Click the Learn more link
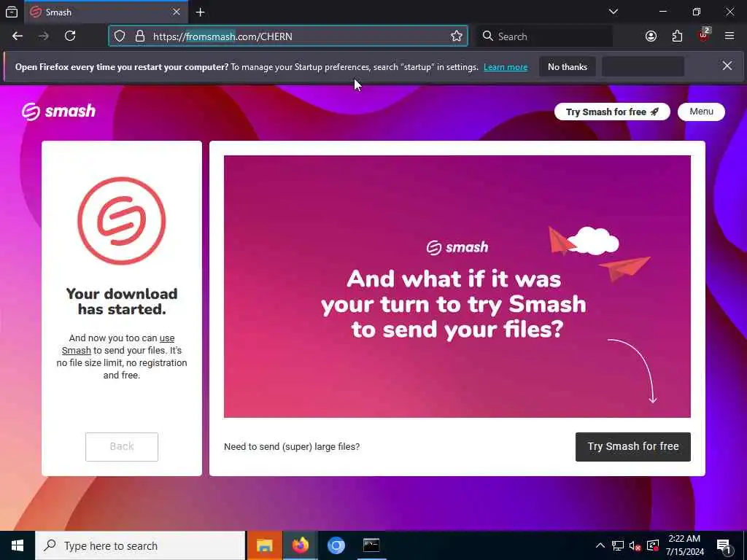 pyautogui.click(x=506, y=67)
